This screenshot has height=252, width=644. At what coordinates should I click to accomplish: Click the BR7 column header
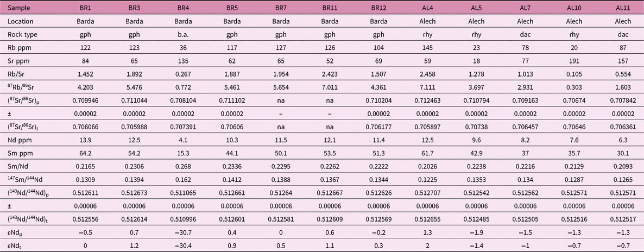pyautogui.click(x=281, y=8)
